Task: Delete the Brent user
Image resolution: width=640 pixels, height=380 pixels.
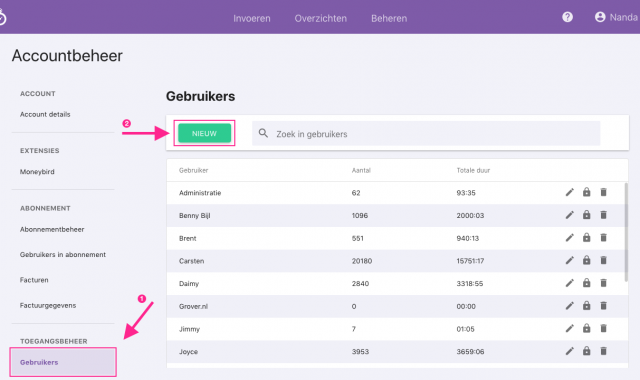Action: pyautogui.click(x=603, y=238)
